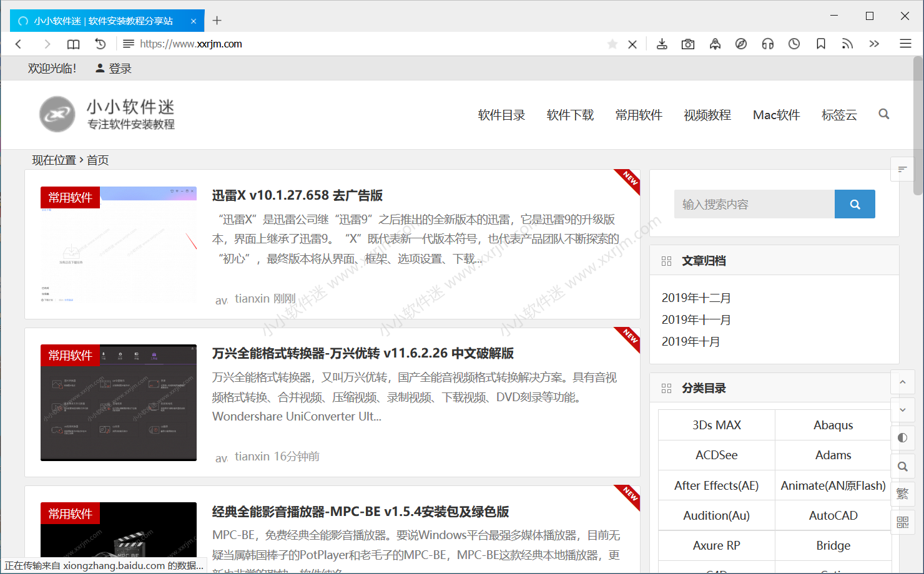Open the screenshot camera tool
This screenshot has height=574, width=924.
[688, 44]
